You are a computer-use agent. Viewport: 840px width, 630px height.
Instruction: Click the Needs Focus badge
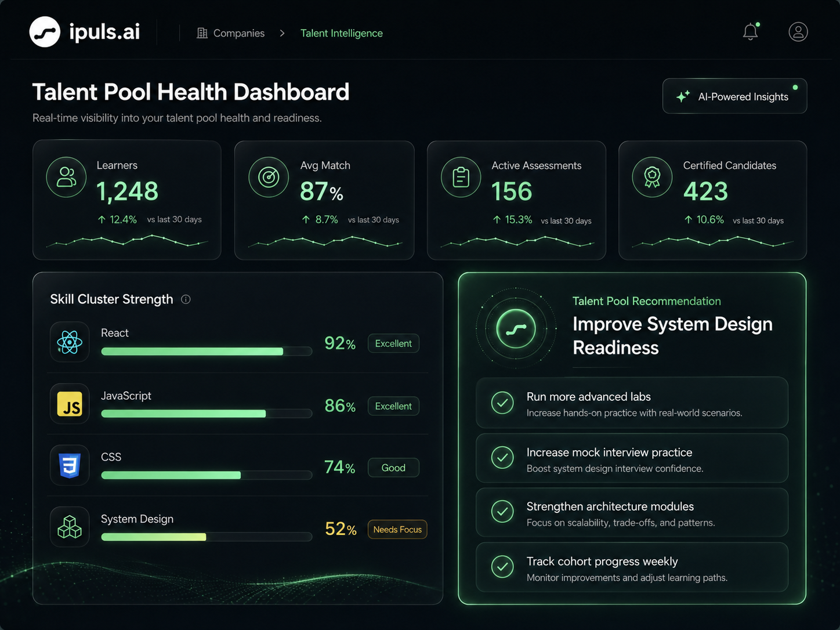click(x=397, y=529)
